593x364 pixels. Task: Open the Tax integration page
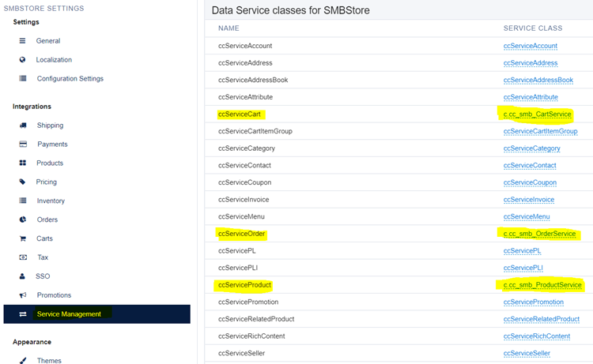[x=43, y=257]
